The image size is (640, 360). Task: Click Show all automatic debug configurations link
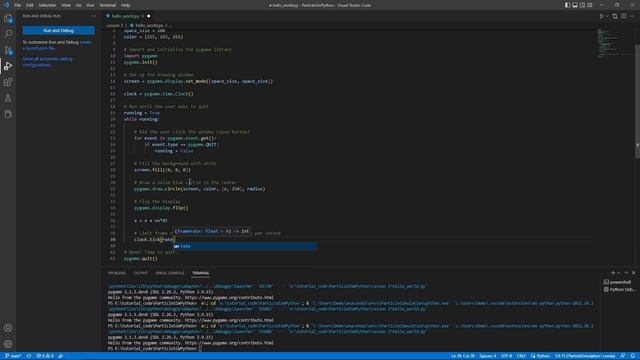click(x=47, y=62)
